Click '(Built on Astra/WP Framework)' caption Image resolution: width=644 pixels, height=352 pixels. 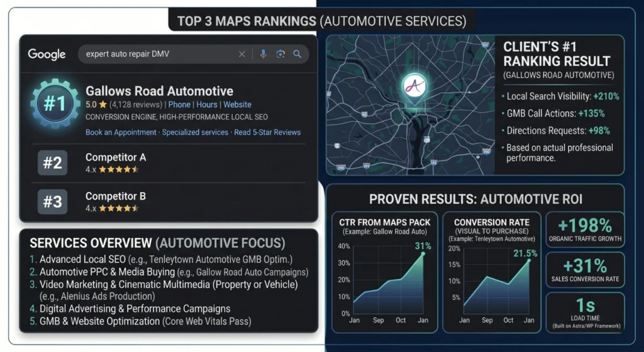(x=586, y=326)
